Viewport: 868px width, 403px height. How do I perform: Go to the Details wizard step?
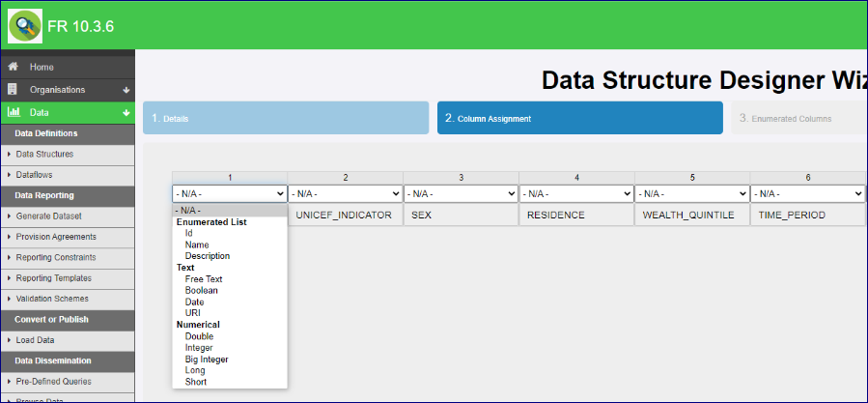pos(286,118)
